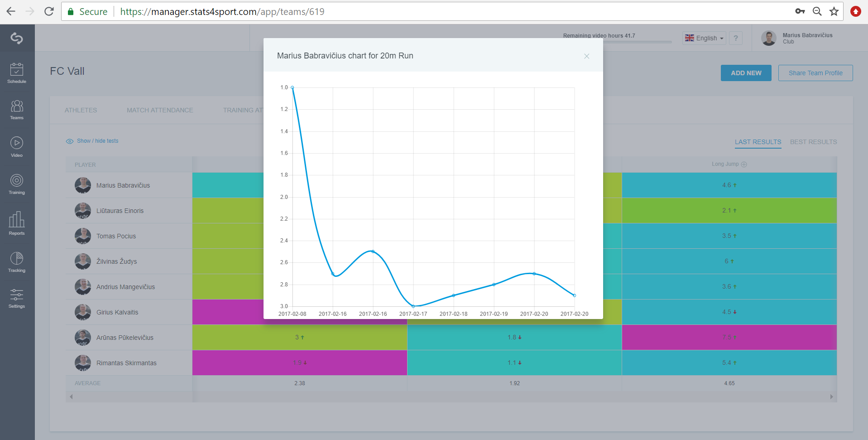Click the 3 value cell for Arūnas

coord(300,337)
